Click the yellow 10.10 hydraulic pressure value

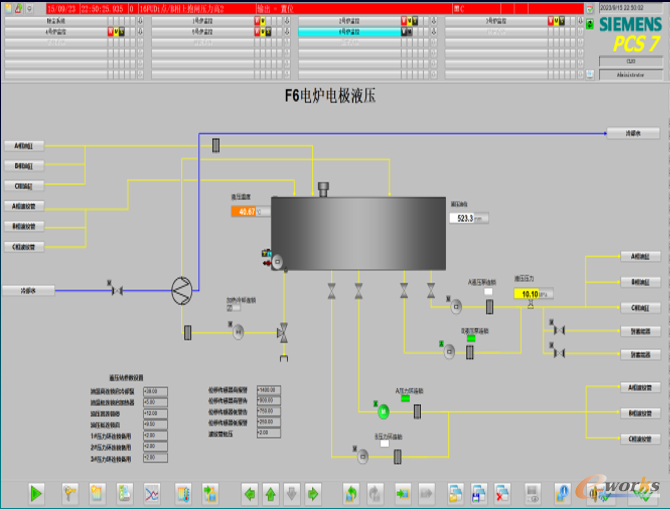[527, 294]
